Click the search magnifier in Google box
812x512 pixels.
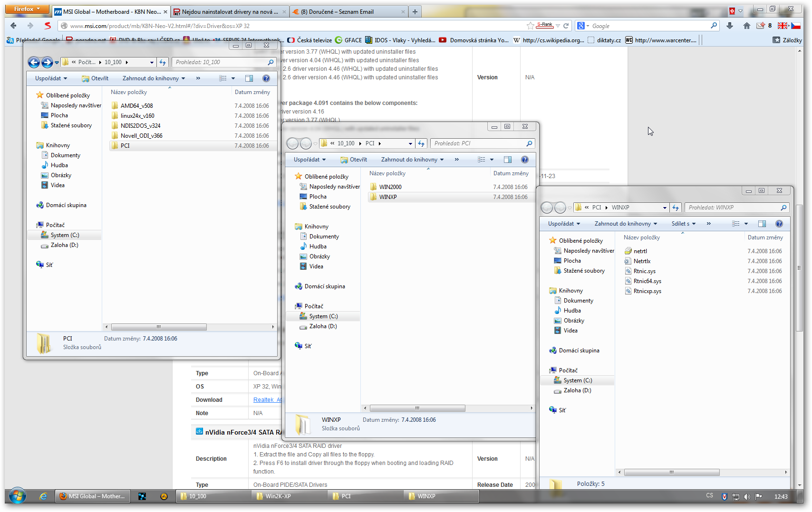(x=714, y=26)
